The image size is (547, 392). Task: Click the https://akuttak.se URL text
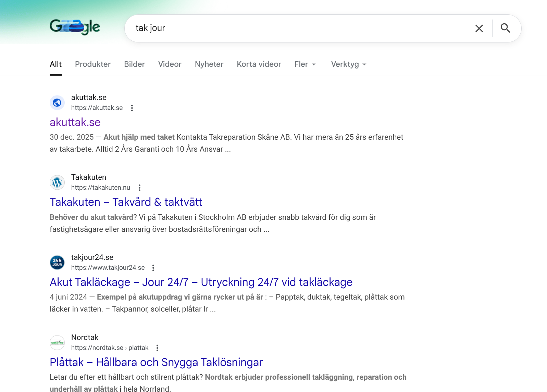(x=97, y=108)
